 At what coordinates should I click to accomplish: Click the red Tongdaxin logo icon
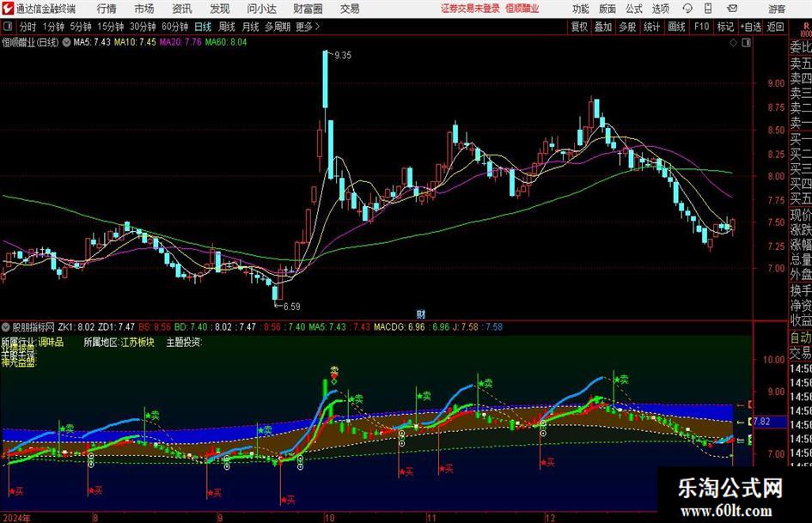[8, 9]
